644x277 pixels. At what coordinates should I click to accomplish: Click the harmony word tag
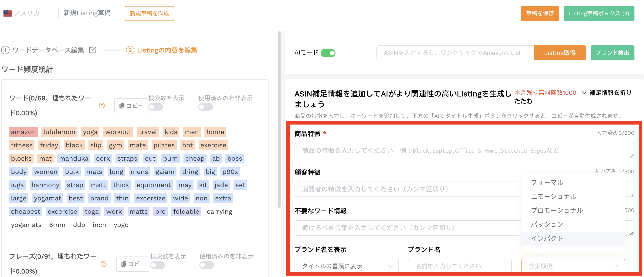[45, 185]
